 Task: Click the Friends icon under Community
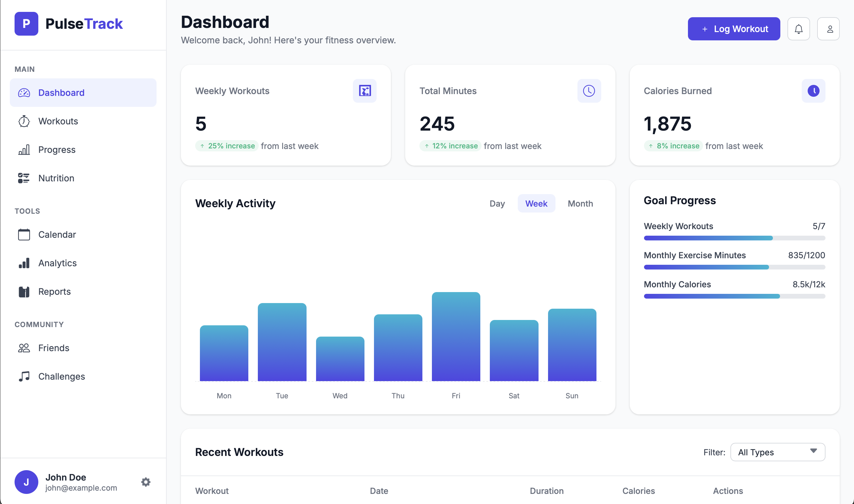[x=24, y=348]
